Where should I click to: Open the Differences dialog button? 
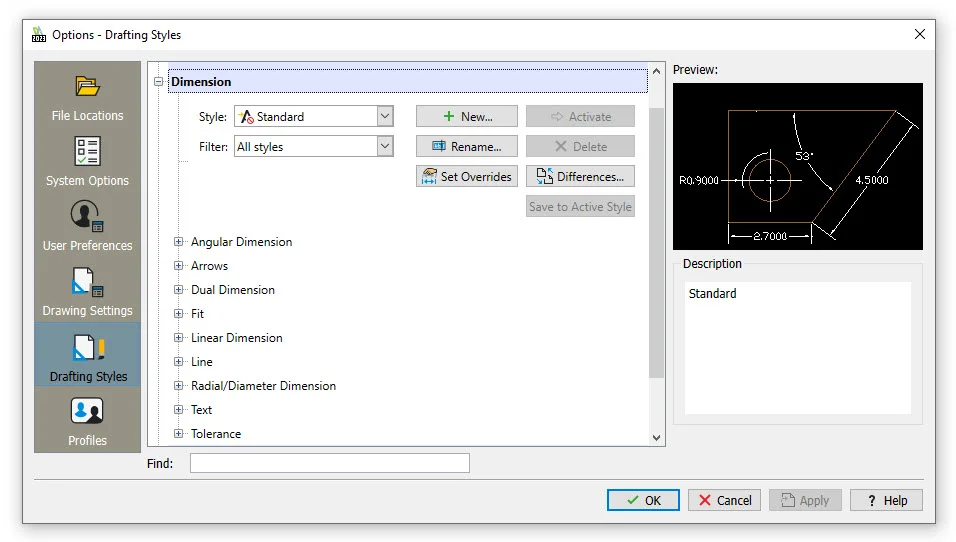580,177
